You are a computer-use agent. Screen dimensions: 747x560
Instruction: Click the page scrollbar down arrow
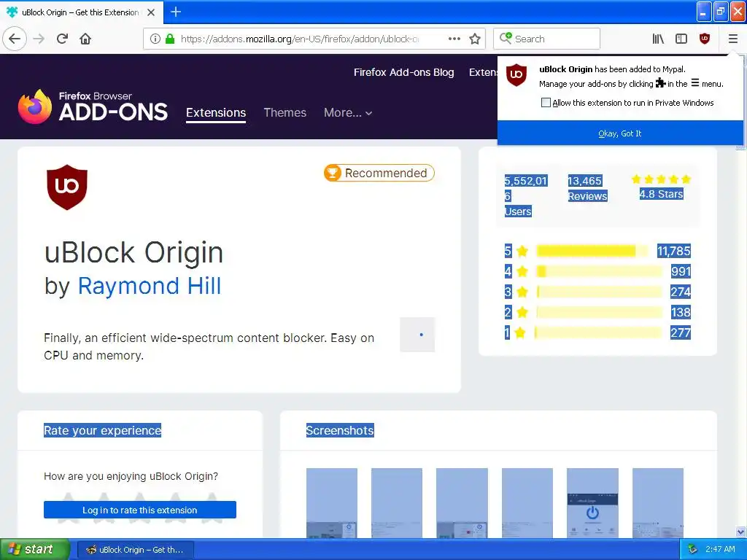(741, 532)
